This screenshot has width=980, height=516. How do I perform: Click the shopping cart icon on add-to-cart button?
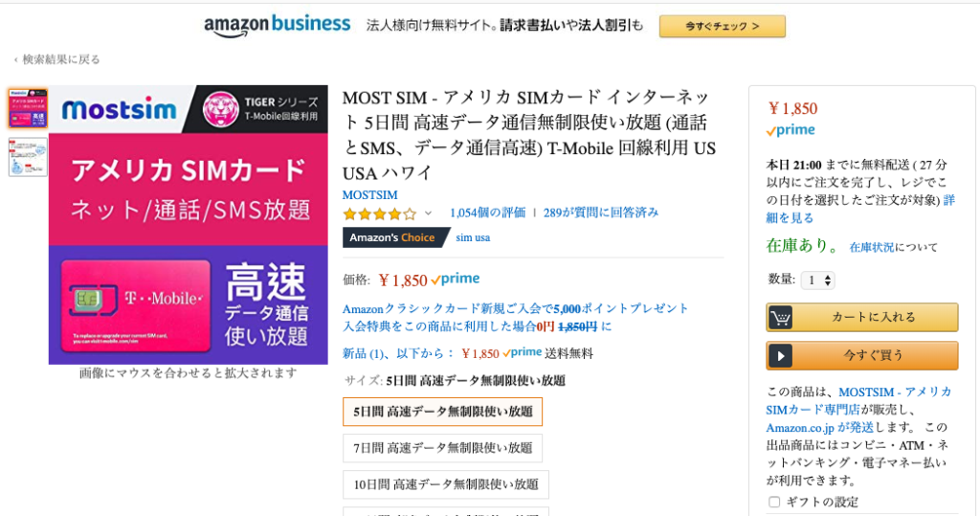[x=780, y=317]
